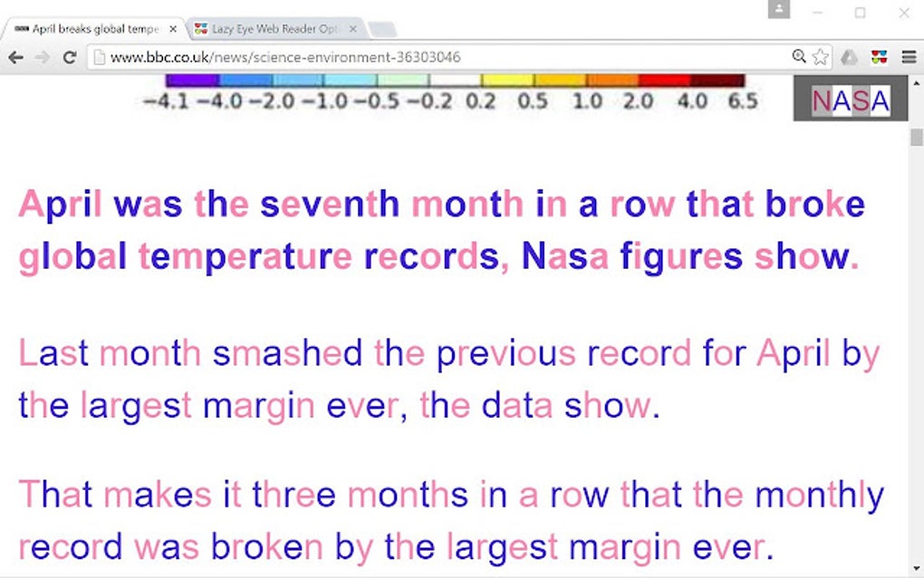Close the April breaks global temperature tab
The height and width of the screenshot is (578, 924).
(172, 28)
